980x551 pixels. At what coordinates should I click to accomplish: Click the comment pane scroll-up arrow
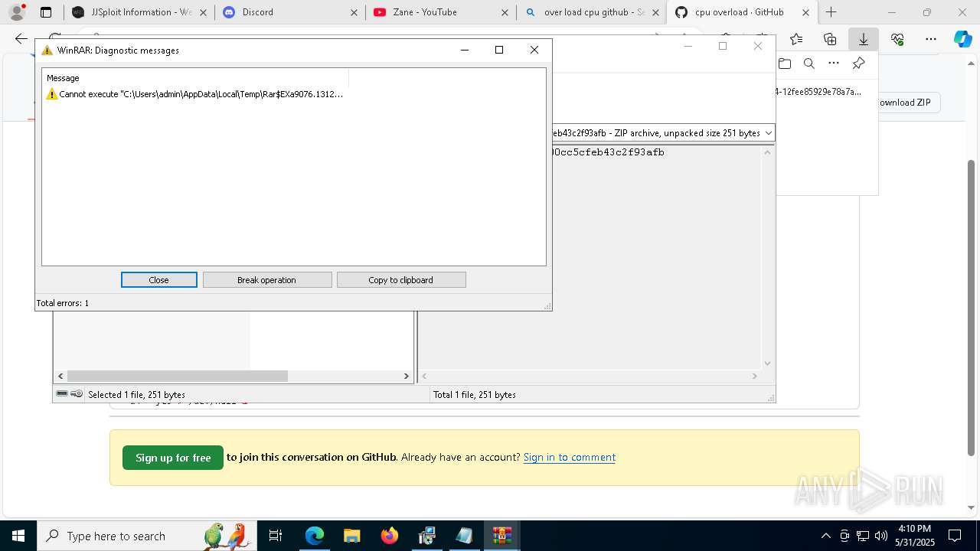768,152
